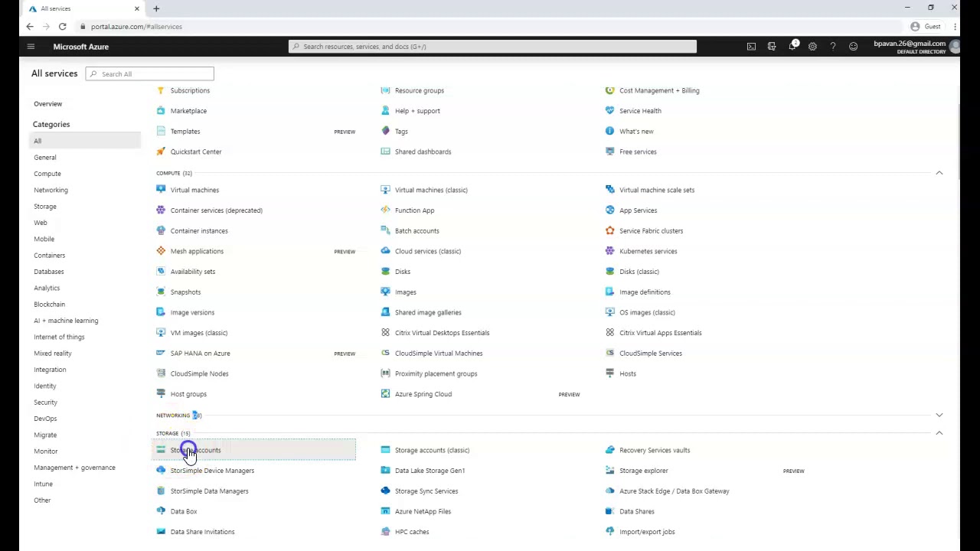This screenshot has width=980, height=551.
Task: Open the Directory + subscription filter icon
Action: coord(772,47)
